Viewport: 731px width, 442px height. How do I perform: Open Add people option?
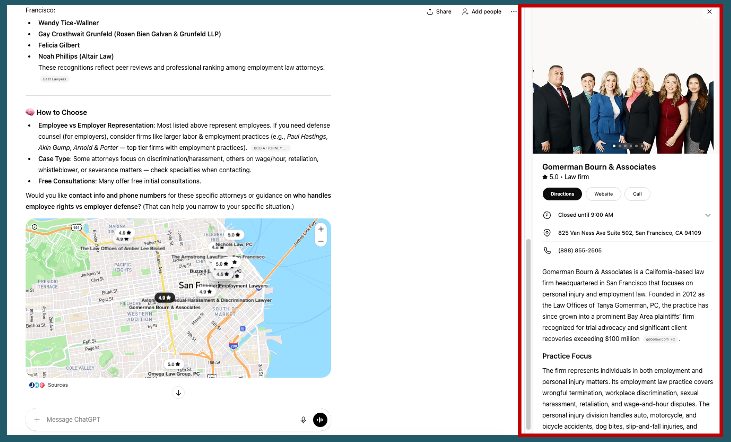coord(484,11)
